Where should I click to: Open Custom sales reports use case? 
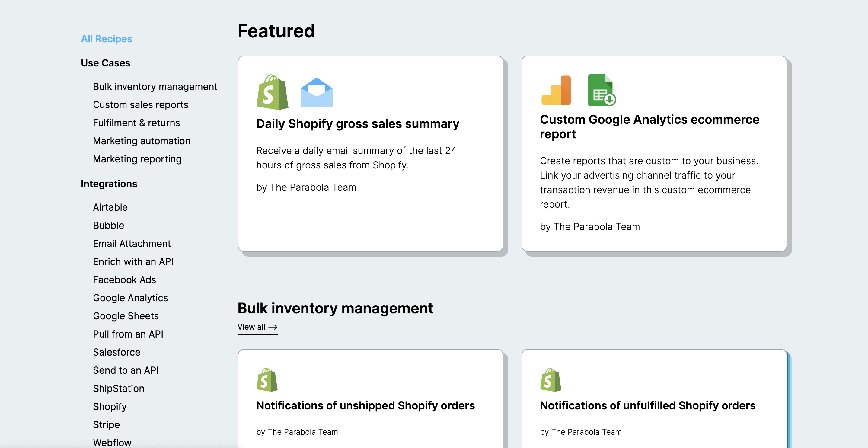pos(141,105)
